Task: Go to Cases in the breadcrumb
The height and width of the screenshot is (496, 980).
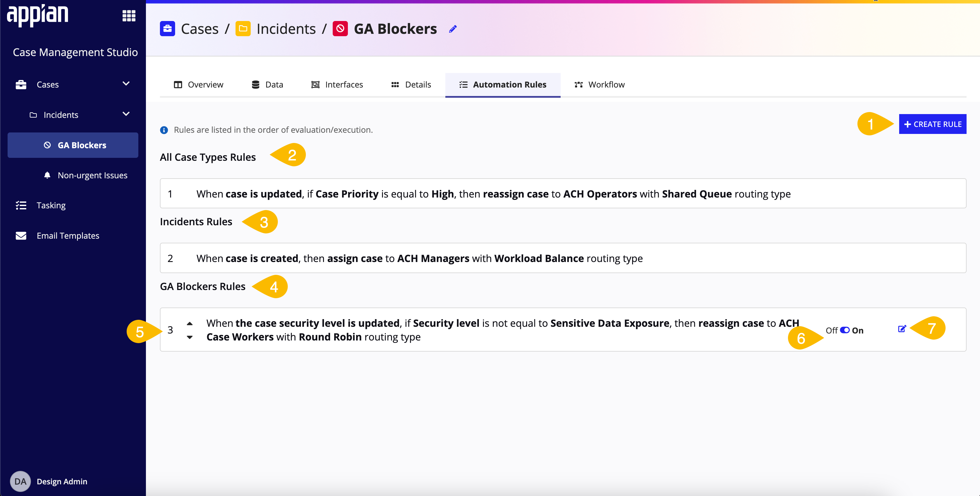Action: pos(200,29)
